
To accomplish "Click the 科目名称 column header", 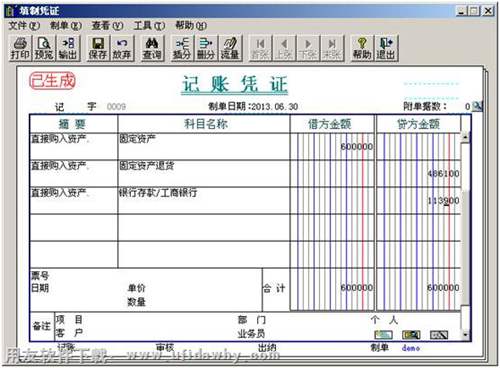I will point(204,124).
